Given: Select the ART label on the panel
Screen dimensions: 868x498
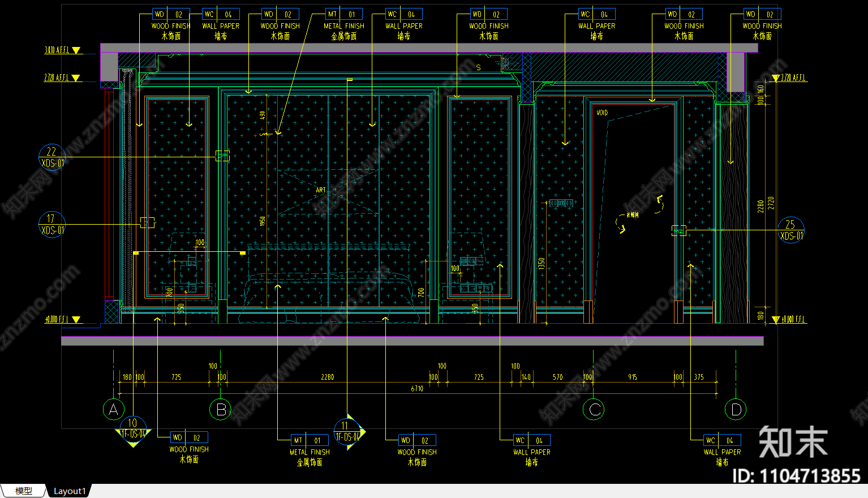Looking at the screenshot, I should pos(321,190).
